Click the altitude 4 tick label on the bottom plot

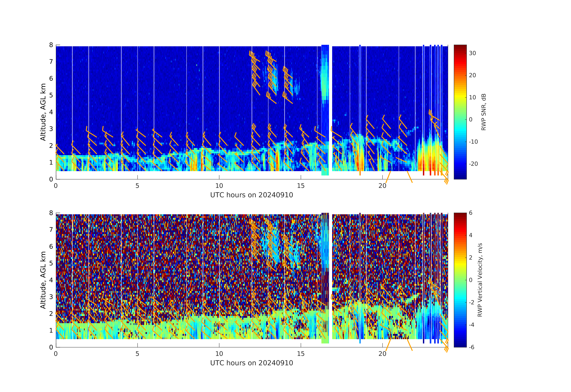[x=51, y=280]
